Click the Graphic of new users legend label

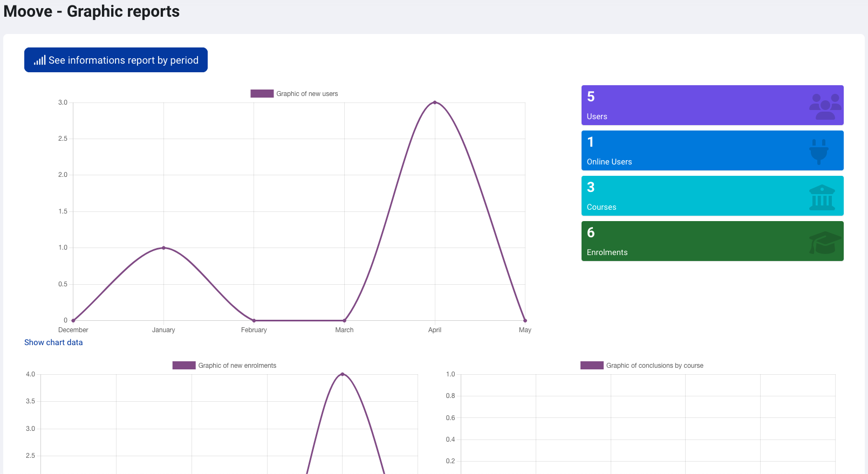click(x=307, y=94)
